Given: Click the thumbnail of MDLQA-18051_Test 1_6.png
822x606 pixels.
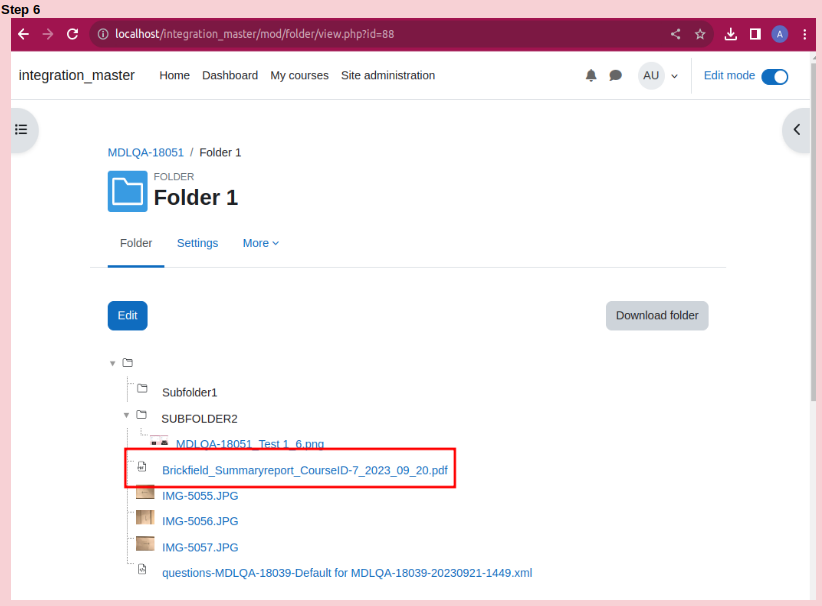Looking at the screenshot, I should [159, 441].
